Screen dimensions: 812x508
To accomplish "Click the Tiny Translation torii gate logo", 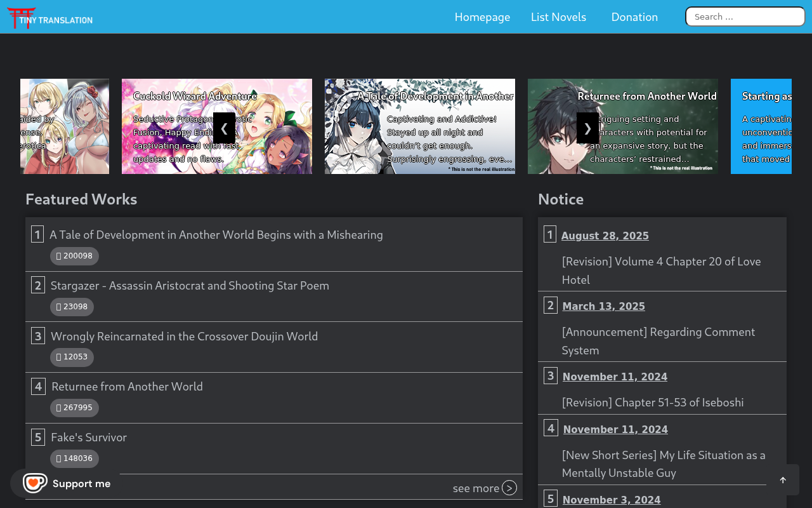I will point(49,17).
